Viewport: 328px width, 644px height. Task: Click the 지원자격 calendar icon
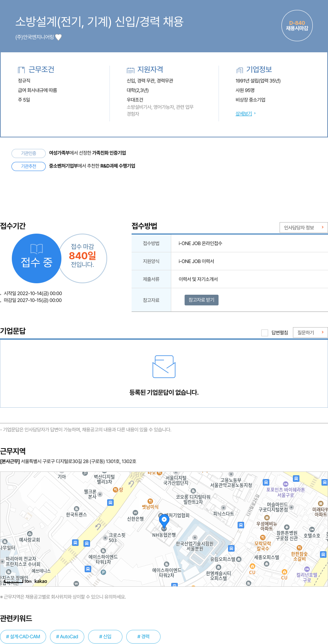click(x=130, y=70)
